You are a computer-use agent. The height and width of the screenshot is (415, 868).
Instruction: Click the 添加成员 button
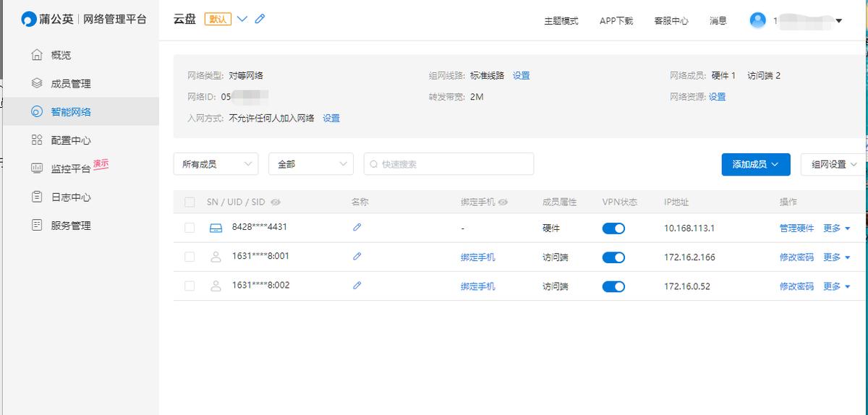point(755,164)
